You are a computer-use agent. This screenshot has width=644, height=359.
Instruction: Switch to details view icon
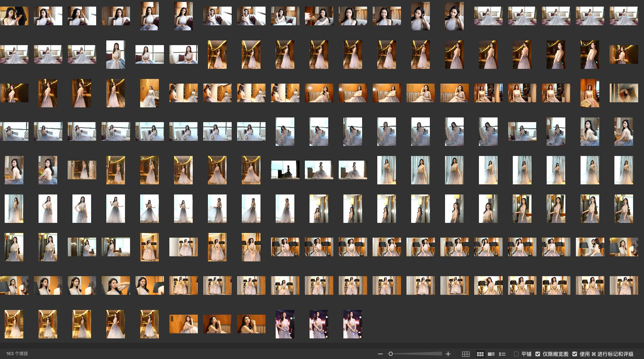pos(491,354)
